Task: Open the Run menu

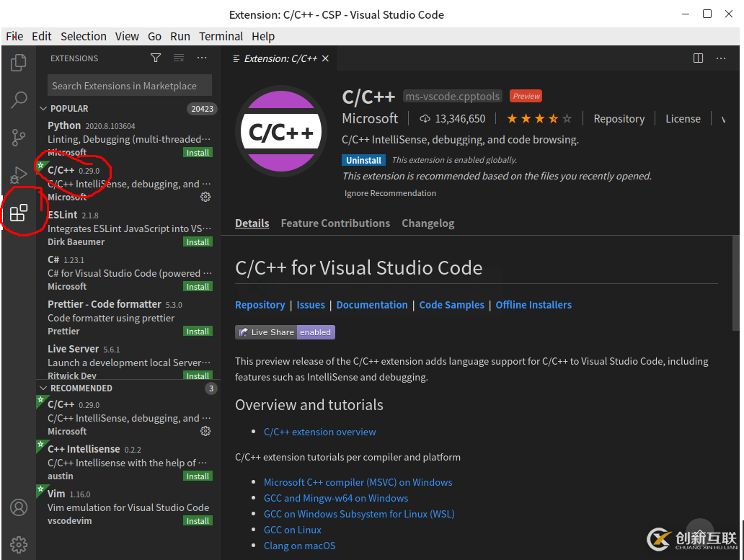Action: click(x=180, y=37)
